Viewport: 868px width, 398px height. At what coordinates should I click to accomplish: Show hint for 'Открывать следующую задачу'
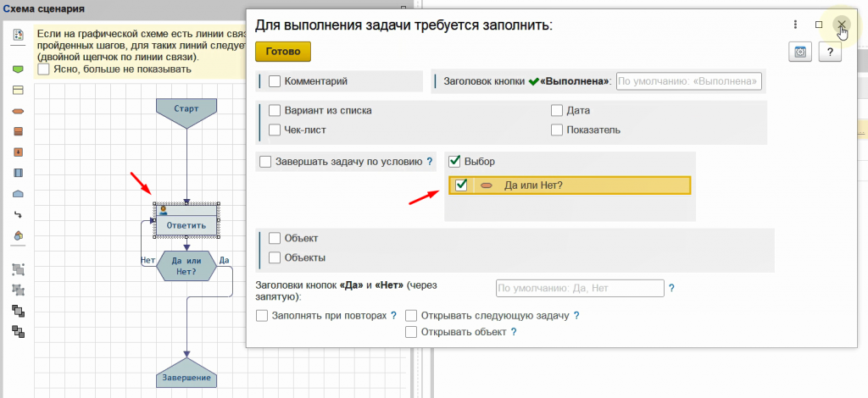576,316
